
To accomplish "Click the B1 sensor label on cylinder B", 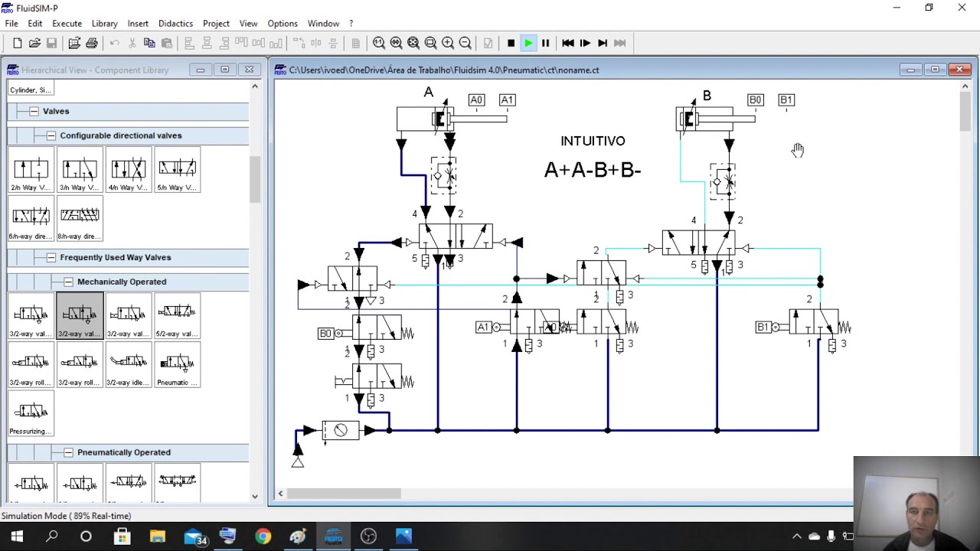I will [x=786, y=99].
